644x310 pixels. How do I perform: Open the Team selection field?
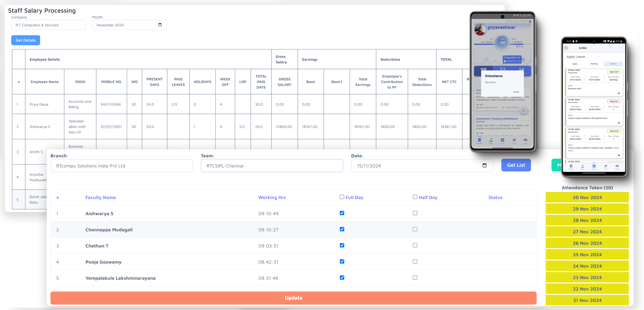point(272,166)
